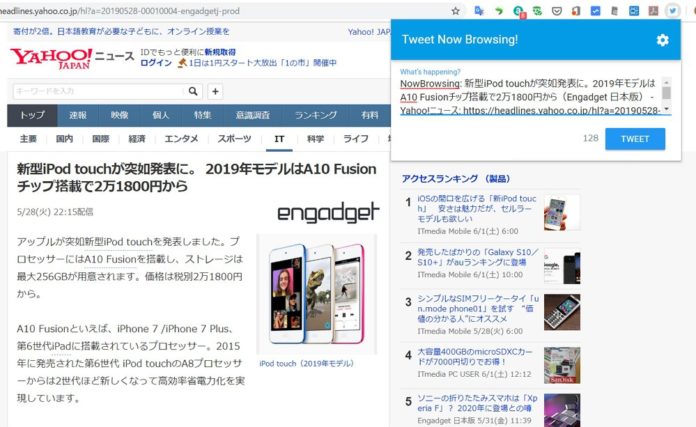Click thumbnail of the SIM-free phone article
696x427 pixels.
(x=562, y=312)
